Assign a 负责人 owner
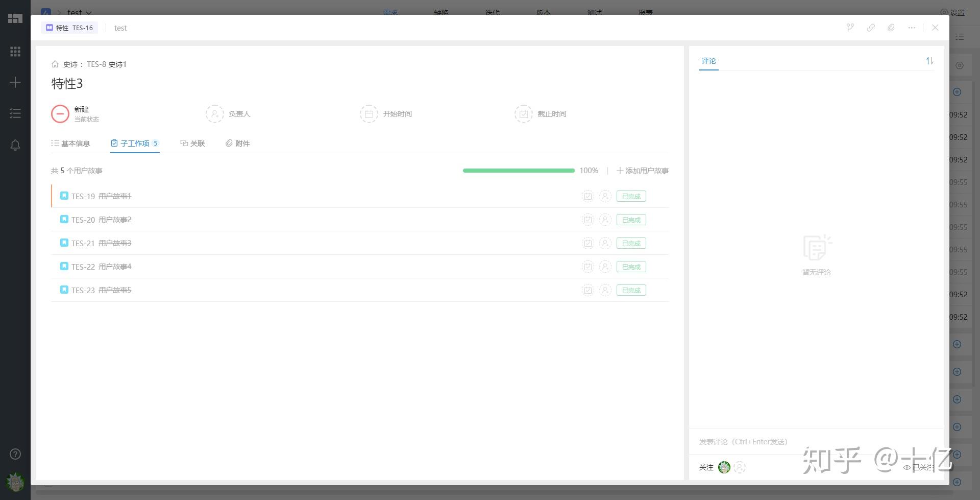 228,113
